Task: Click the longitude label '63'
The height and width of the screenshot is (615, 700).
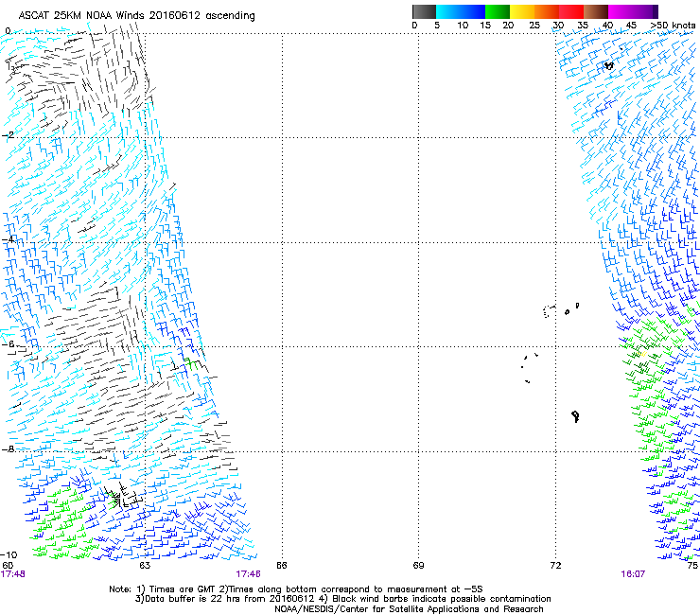Action: (145, 566)
